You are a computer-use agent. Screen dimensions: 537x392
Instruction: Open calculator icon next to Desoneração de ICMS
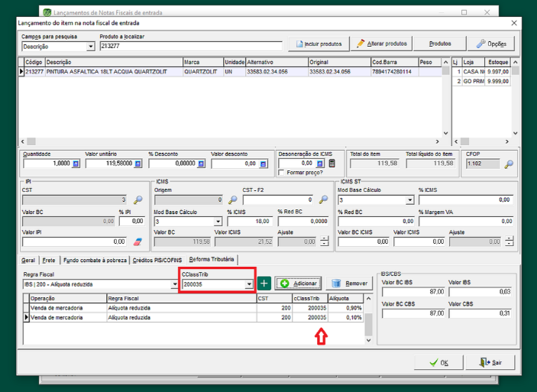click(x=331, y=164)
